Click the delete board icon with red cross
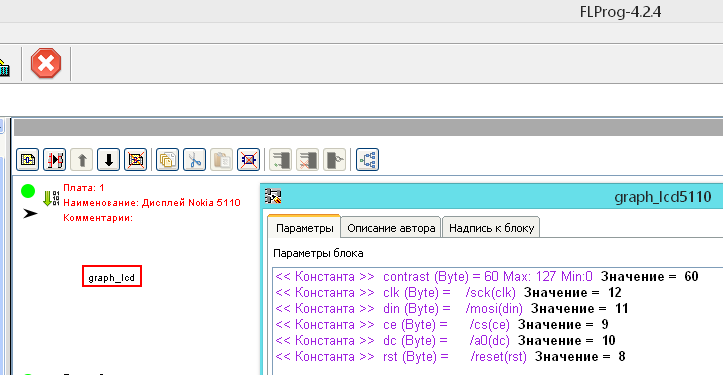The height and width of the screenshot is (375, 723). pyautogui.click(x=135, y=160)
